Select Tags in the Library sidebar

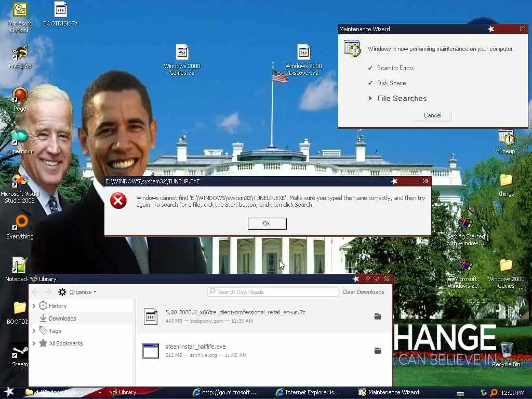55,330
